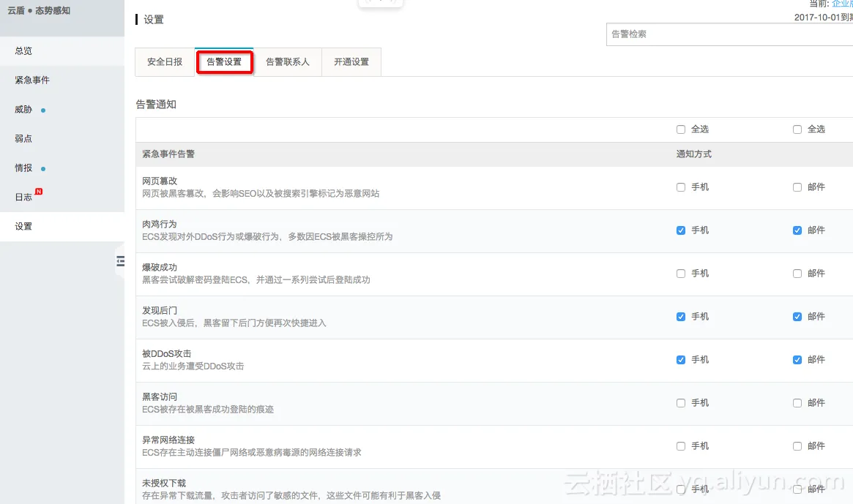Collapse the sidebar using the handle icon
This screenshot has width=853, height=504.
pos(120,261)
